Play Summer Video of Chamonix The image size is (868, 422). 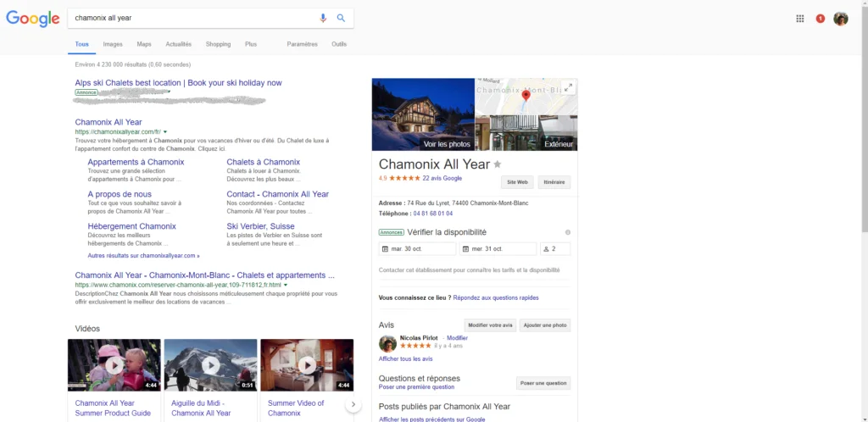[307, 365]
